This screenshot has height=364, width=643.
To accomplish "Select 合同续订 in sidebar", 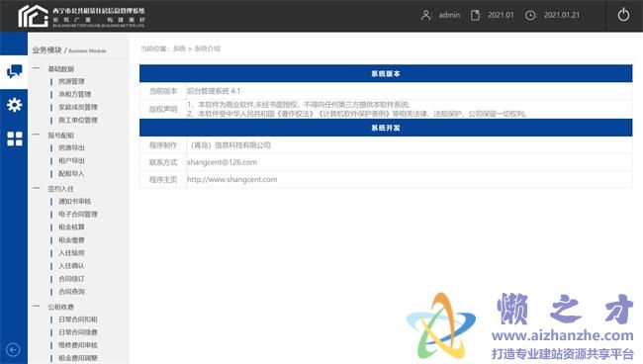I will (71, 279).
